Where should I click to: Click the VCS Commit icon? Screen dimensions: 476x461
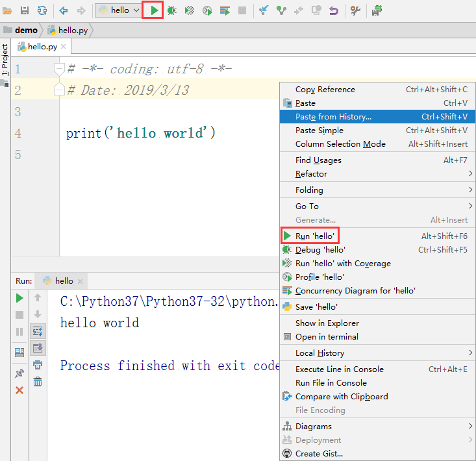point(281,10)
